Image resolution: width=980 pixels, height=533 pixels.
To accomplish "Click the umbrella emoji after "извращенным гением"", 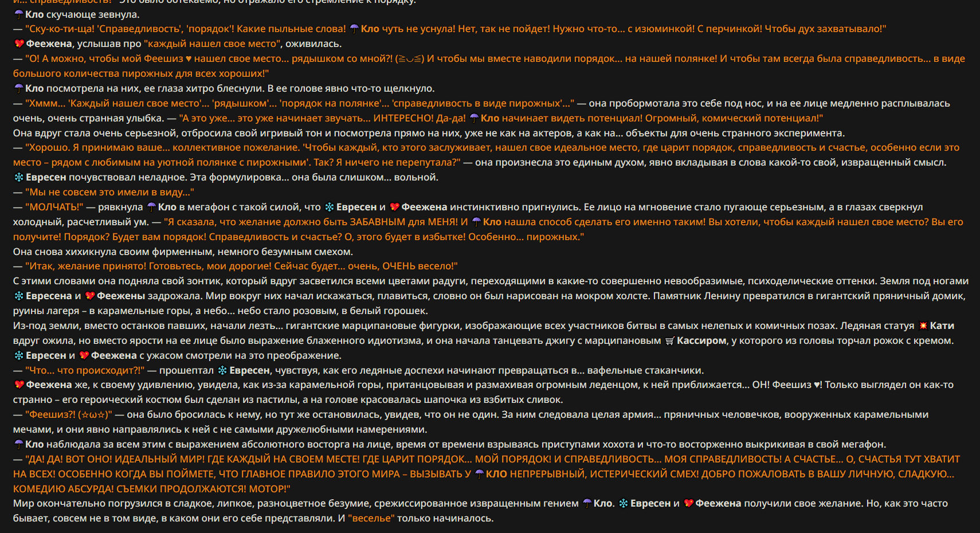I will (x=587, y=503).
